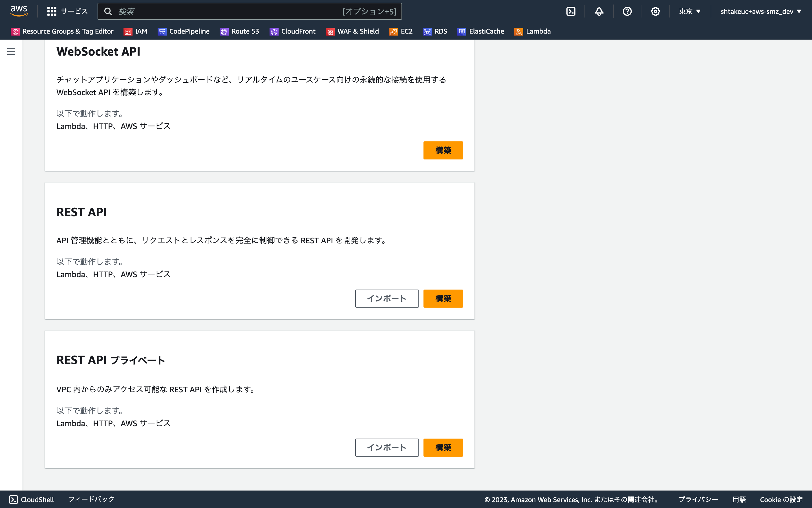Build a WebSocket API with 構築
This screenshot has width=812, height=508.
(443, 150)
